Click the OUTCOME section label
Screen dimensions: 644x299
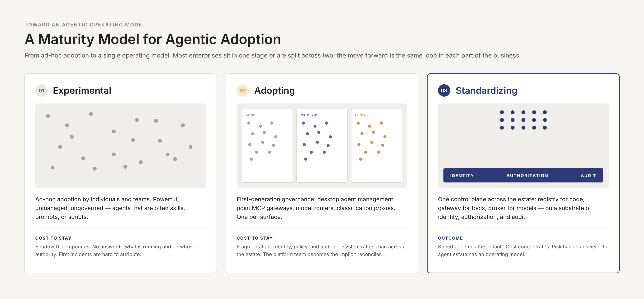tap(450, 238)
